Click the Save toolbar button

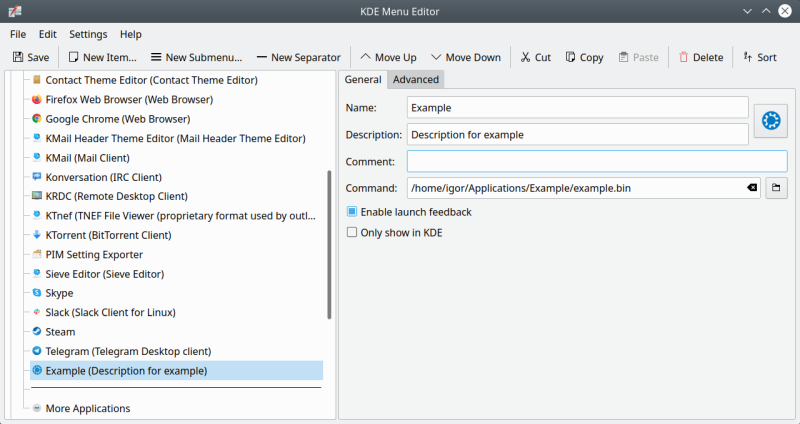pyautogui.click(x=31, y=57)
